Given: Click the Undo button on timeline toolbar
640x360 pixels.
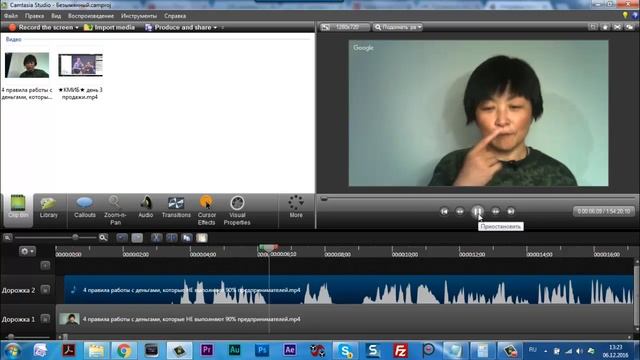Looking at the screenshot, I should (122, 238).
